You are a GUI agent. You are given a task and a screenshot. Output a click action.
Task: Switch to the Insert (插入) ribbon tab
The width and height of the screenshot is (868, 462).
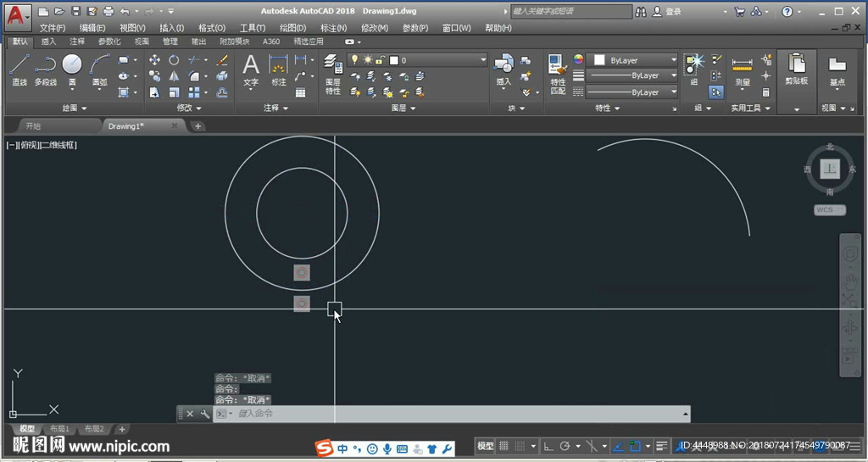point(48,42)
